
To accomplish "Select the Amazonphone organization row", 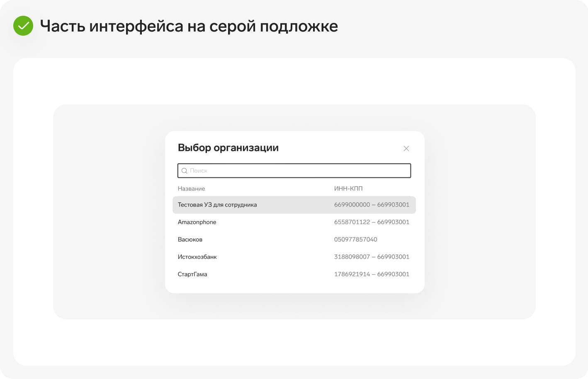I will [294, 222].
